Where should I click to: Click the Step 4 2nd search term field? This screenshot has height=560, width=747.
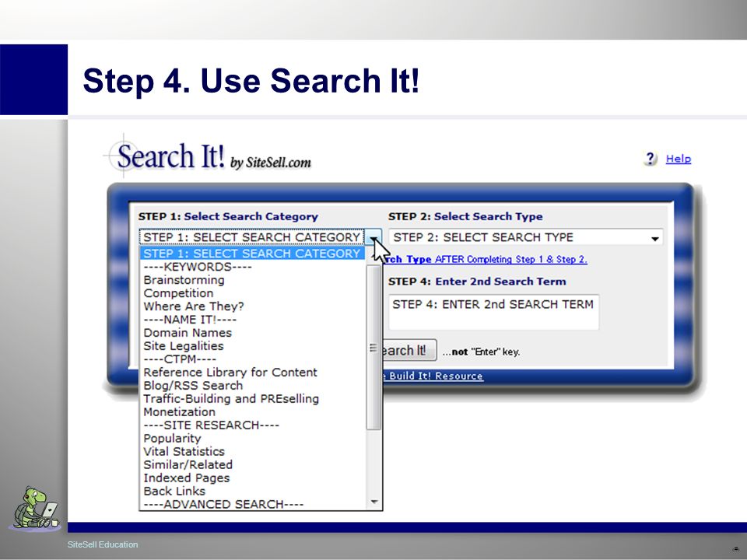pyautogui.click(x=494, y=312)
